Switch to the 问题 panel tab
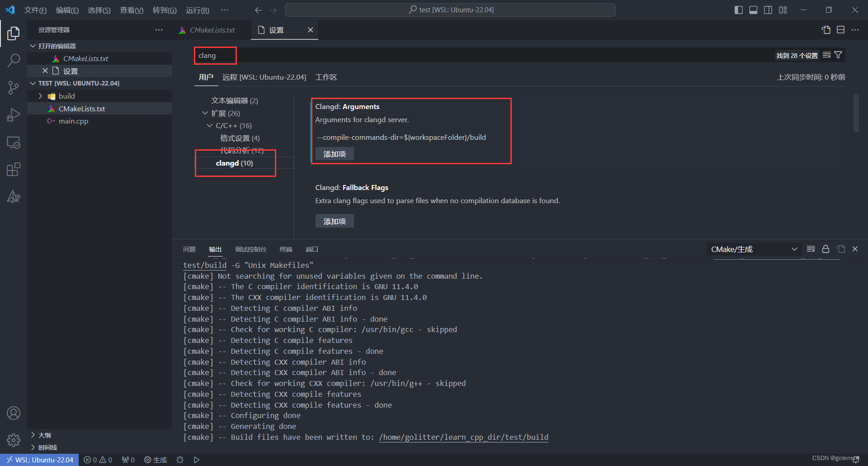 pos(189,249)
